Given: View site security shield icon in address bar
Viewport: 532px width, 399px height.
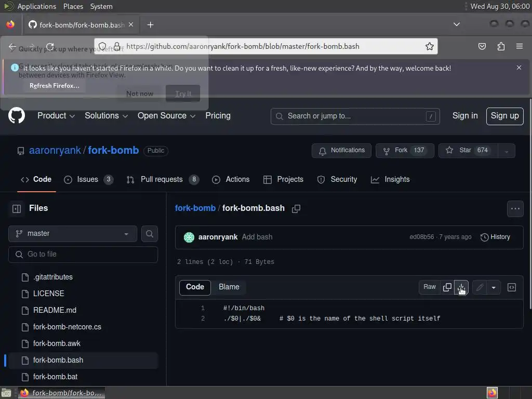Looking at the screenshot, I should pos(102,46).
